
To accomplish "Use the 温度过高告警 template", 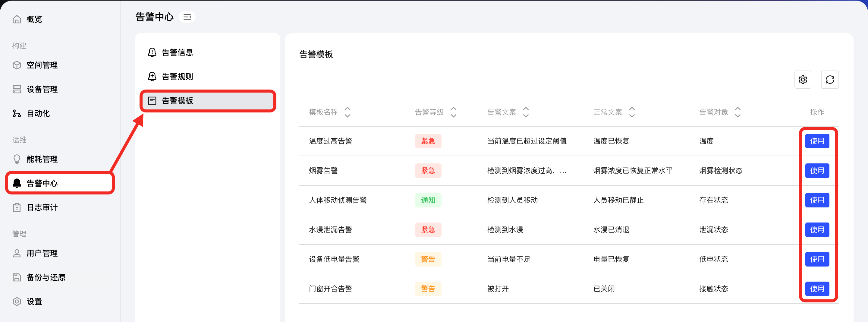I will click(x=817, y=141).
